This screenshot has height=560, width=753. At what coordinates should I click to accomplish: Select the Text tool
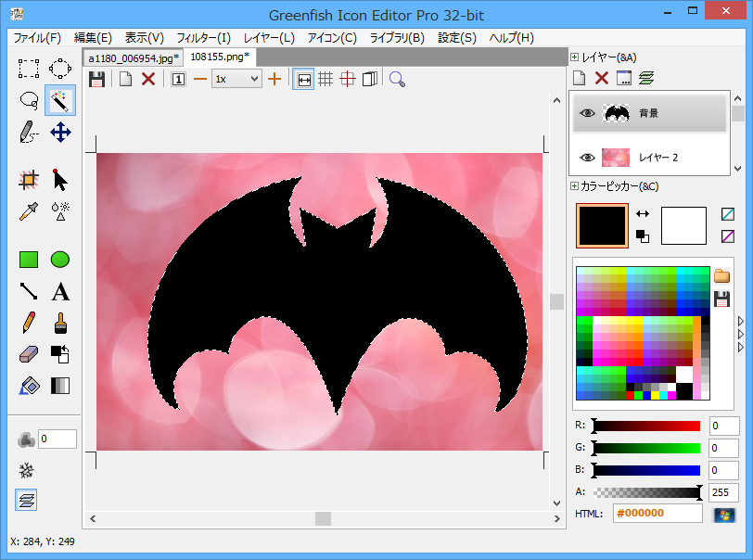60,292
